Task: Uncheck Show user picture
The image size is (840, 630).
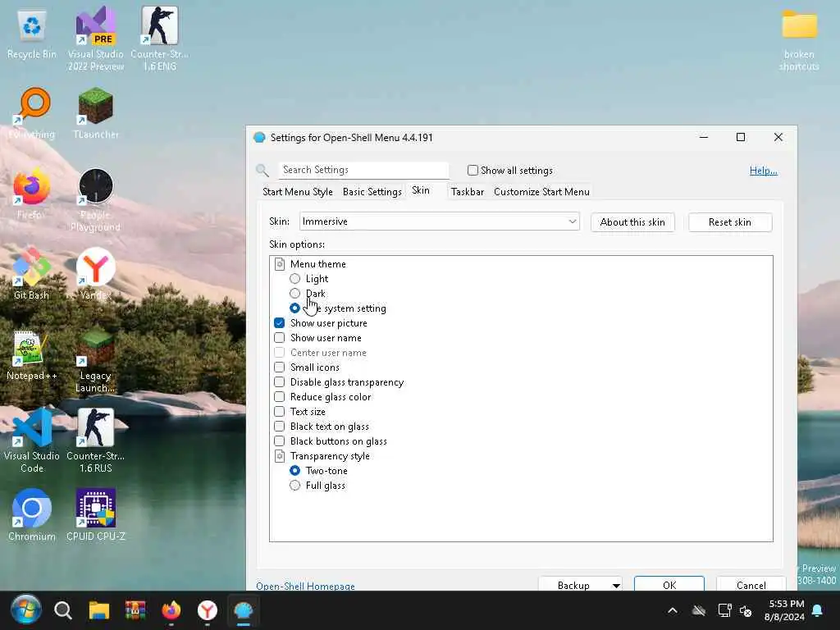Action: click(279, 323)
